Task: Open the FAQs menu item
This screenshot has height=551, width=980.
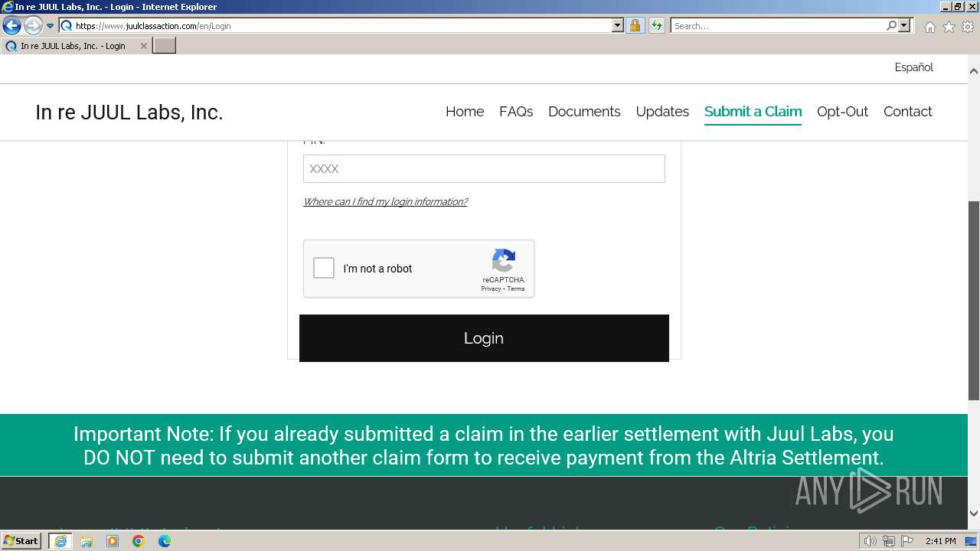Action: pos(516,112)
